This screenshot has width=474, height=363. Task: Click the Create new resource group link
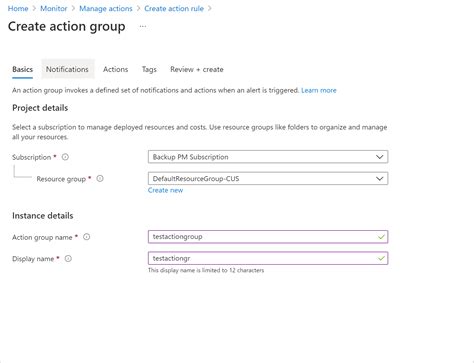[x=165, y=190]
